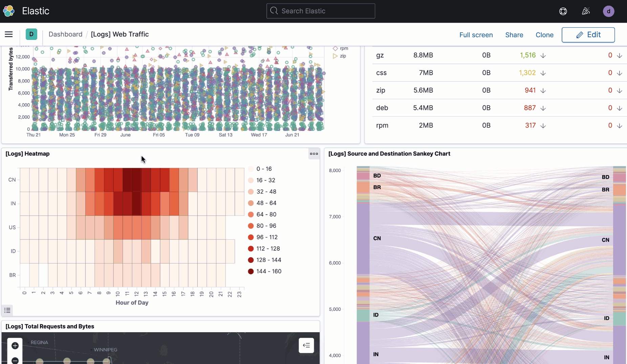Toggle the zip series in legend
Image resolution: width=627 pixels, height=364 pixels.
coord(340,56)
